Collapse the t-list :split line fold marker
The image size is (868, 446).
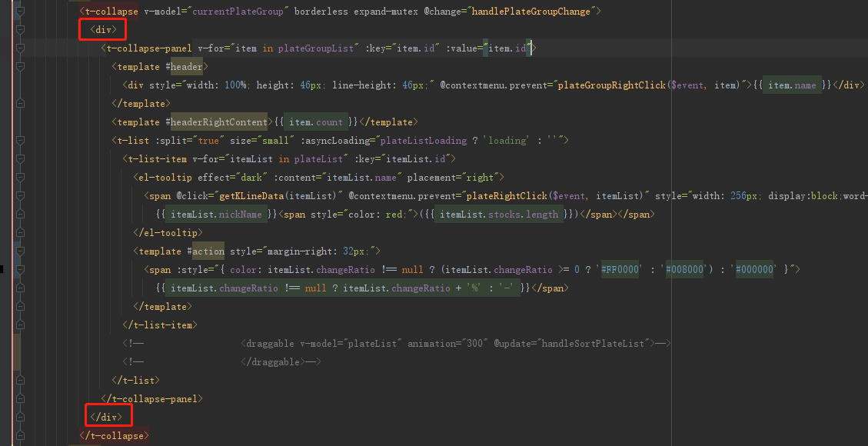21,141
